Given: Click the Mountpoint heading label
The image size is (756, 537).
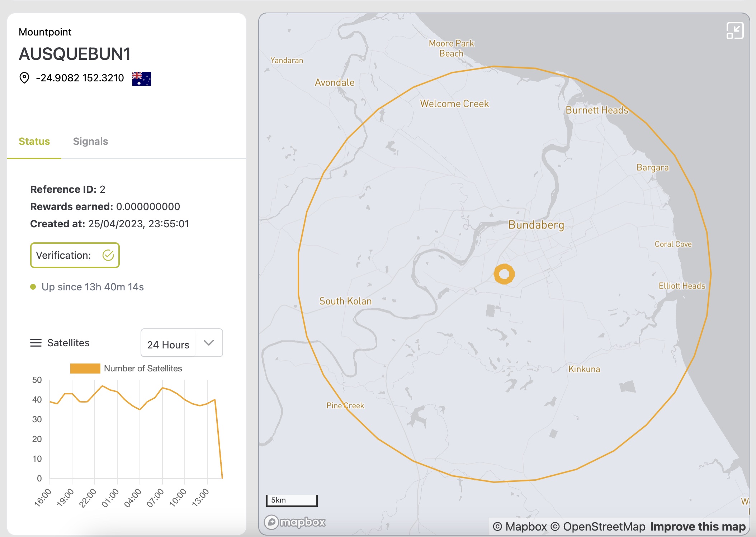Looking at the screenshot, I should point(45,32).
